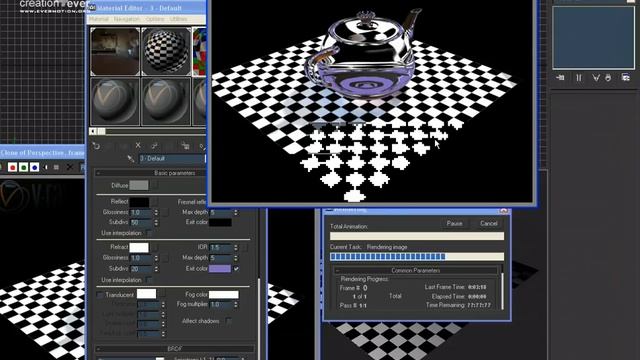
Task: Collapse the Basic parameters rollout
Action: (x=174, y=173)
